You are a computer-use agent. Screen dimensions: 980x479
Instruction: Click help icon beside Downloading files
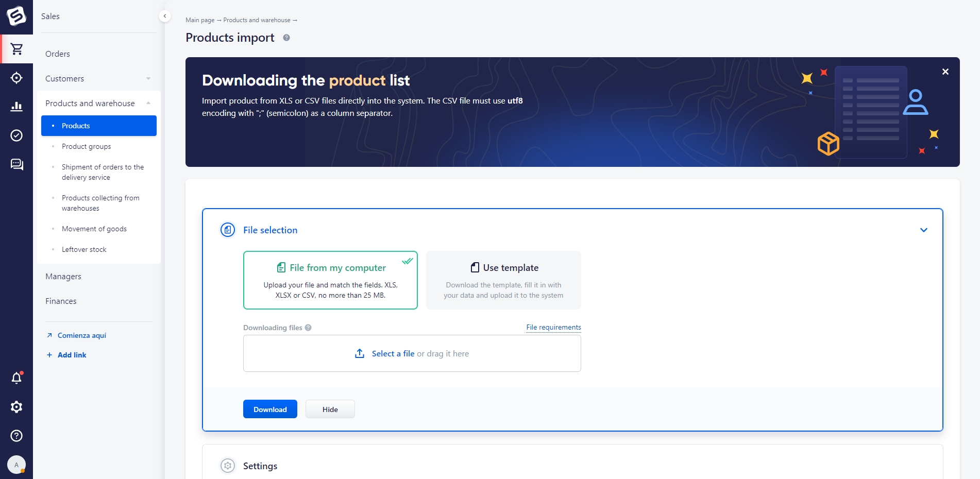[x=308, y=328]
